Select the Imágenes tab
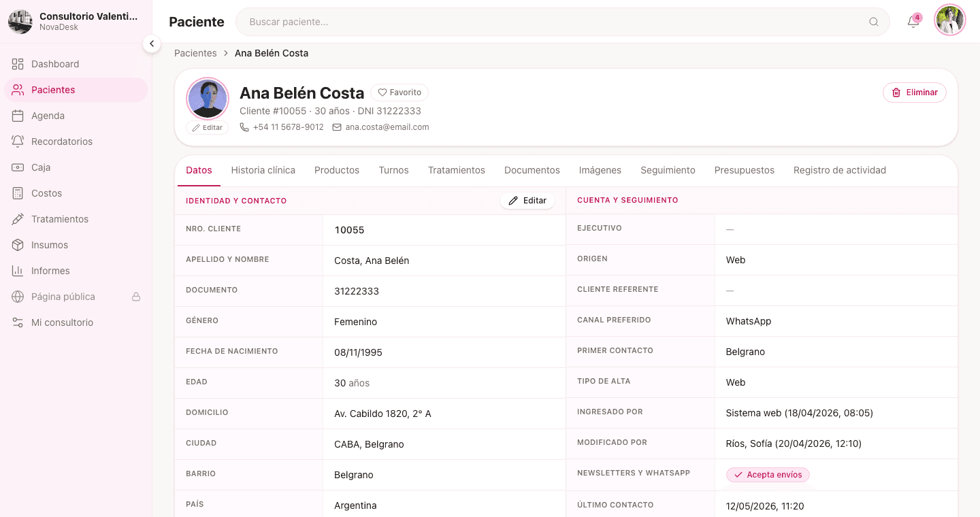The height and width of the screenshot is (517, 980). point(600,170)
